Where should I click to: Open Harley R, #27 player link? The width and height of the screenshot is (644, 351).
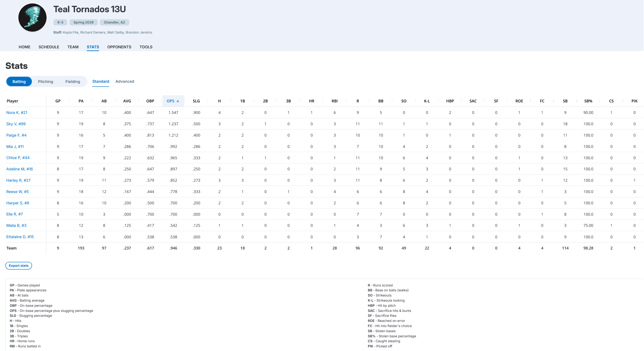pos(18,180)
